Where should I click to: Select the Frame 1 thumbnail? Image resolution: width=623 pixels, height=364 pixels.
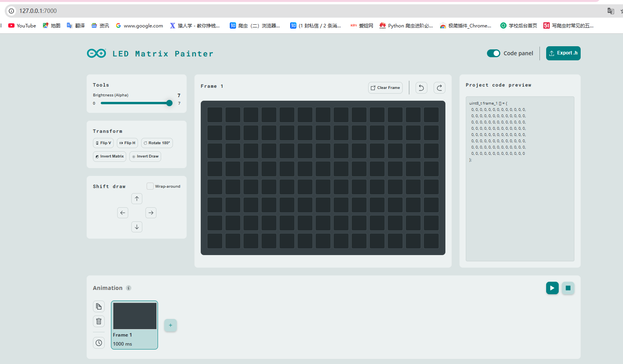click(x=134, y=325)
